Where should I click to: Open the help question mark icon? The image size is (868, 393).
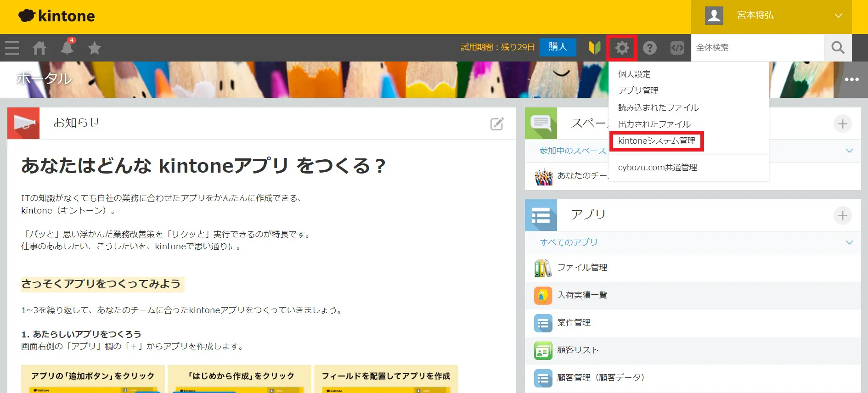pyautogui.click(x=650, y=48)
